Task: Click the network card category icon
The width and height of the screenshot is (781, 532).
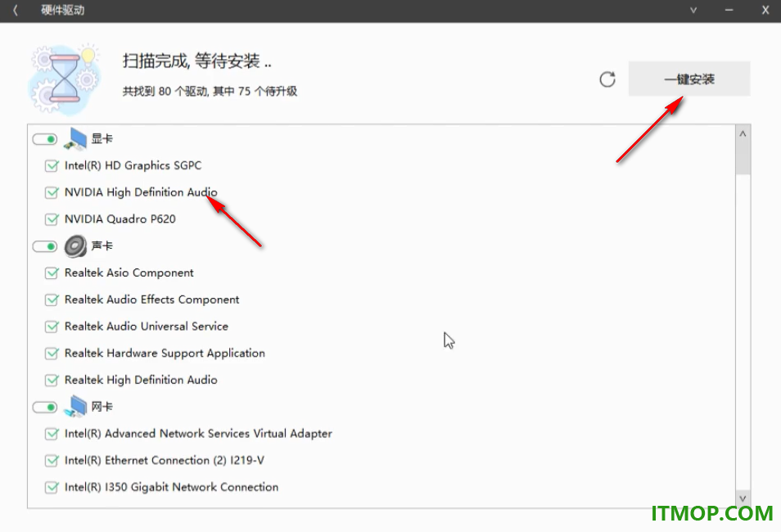Action: 75,407
